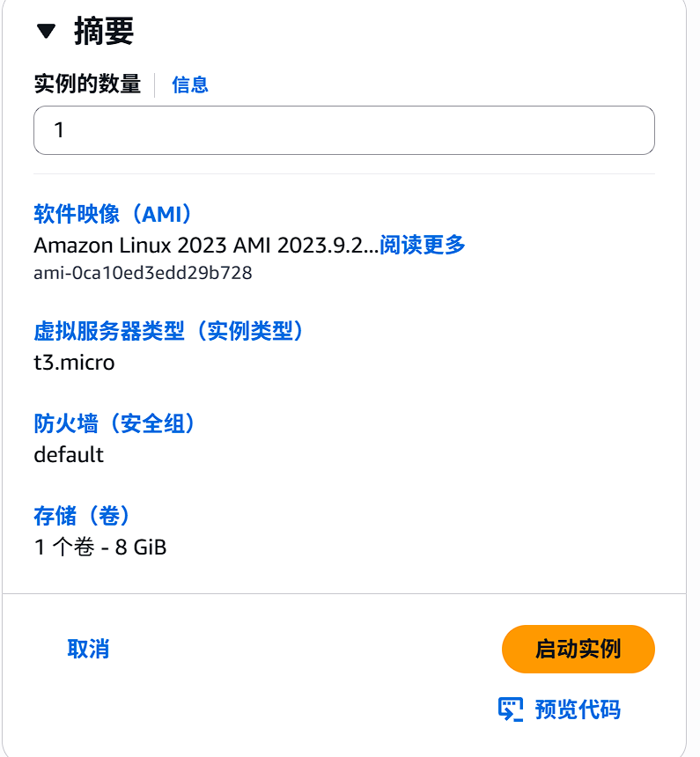Click the t3.micro instance type text
Screen dimensions: 700x757
click(74, 363)
